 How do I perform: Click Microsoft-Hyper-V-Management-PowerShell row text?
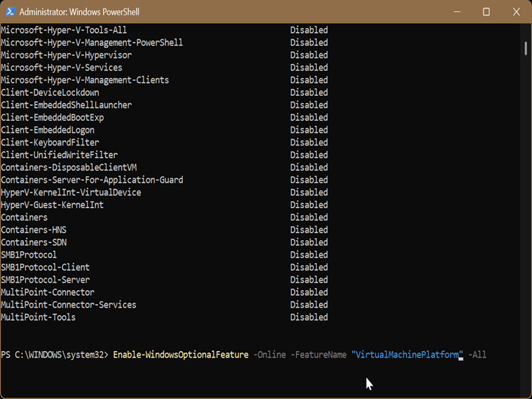[92, 43]
